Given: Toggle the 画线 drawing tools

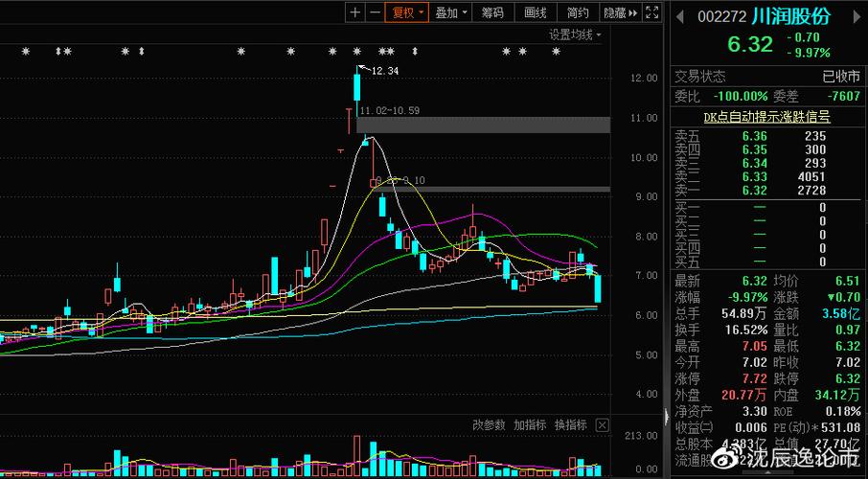Looking at the screenshot, I should tap(535, 12).
